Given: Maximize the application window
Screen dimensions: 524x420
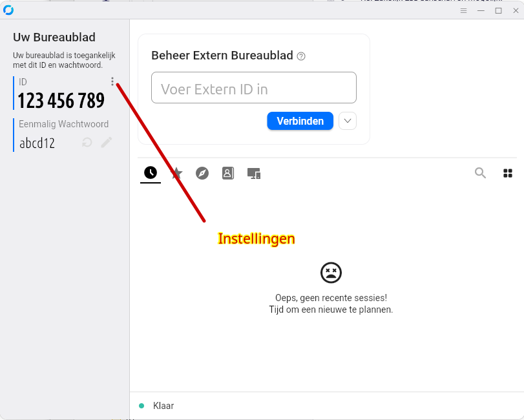Looking at the screenshot, I should click(498, 10).
